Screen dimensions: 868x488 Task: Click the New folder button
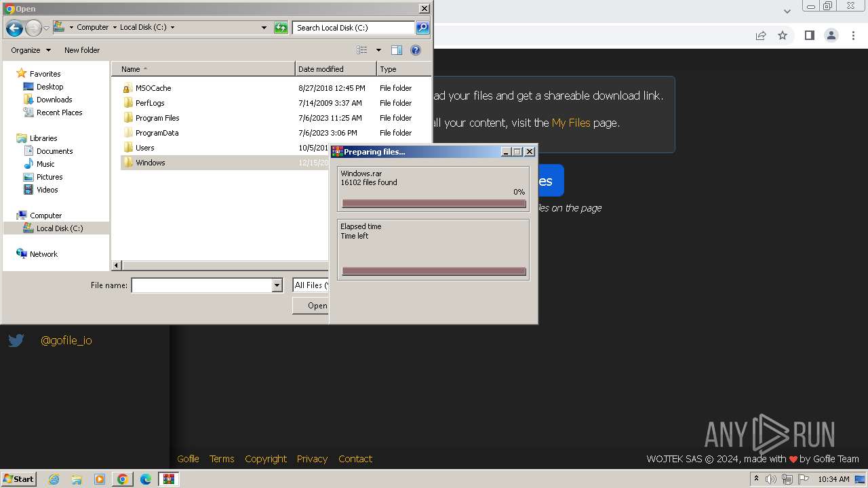(82, 50)
